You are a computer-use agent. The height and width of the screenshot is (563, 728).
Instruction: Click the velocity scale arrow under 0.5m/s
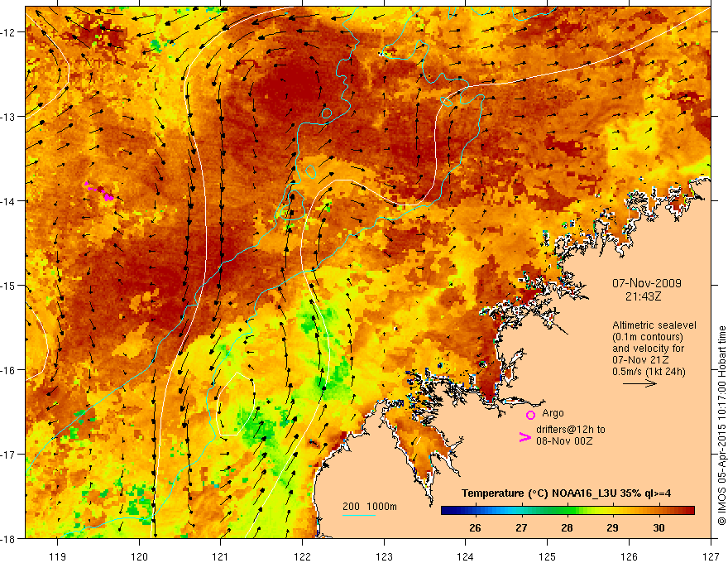639,383
